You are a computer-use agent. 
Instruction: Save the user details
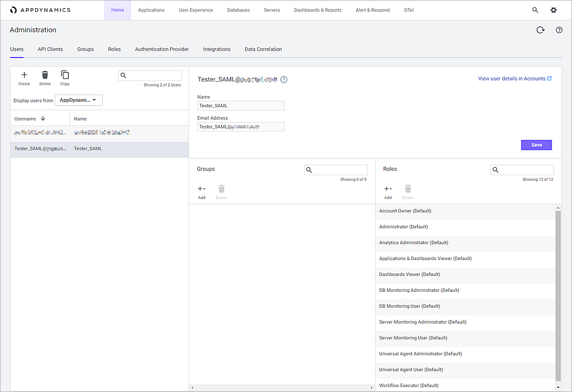coord(536,144)
